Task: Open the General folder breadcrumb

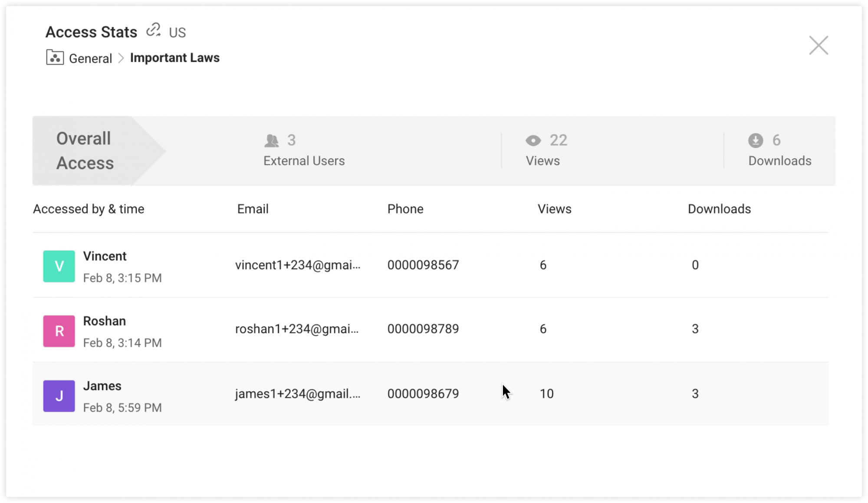Action: (90, 58)
